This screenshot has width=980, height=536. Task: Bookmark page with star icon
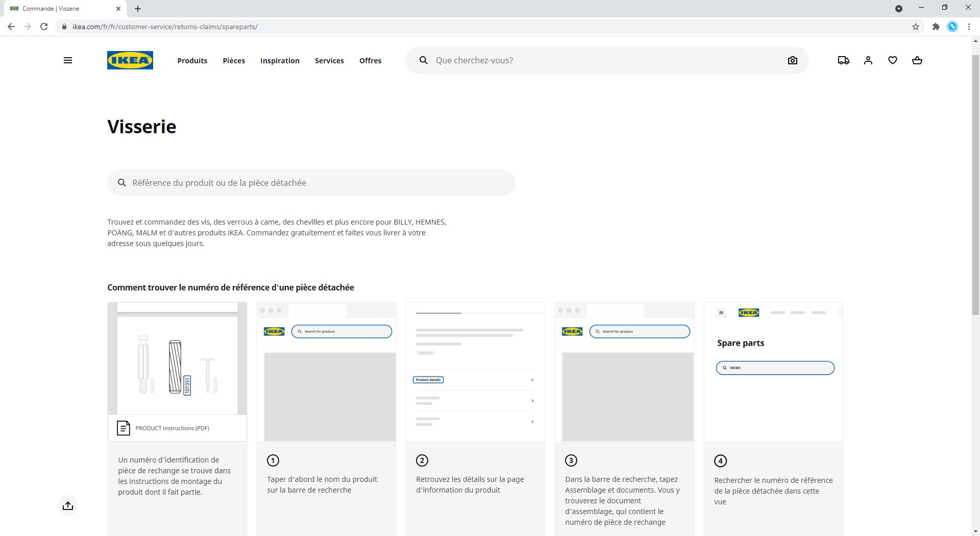pos(916,27)
